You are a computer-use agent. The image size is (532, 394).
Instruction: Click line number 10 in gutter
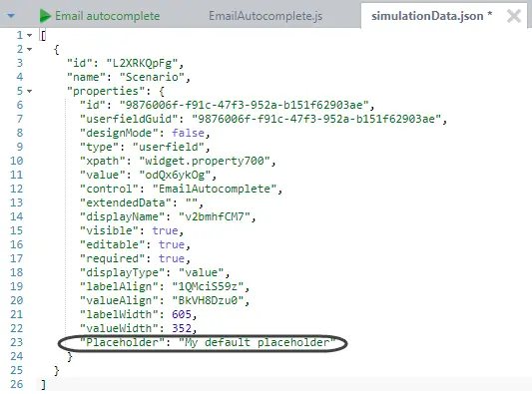click(17, 161)
